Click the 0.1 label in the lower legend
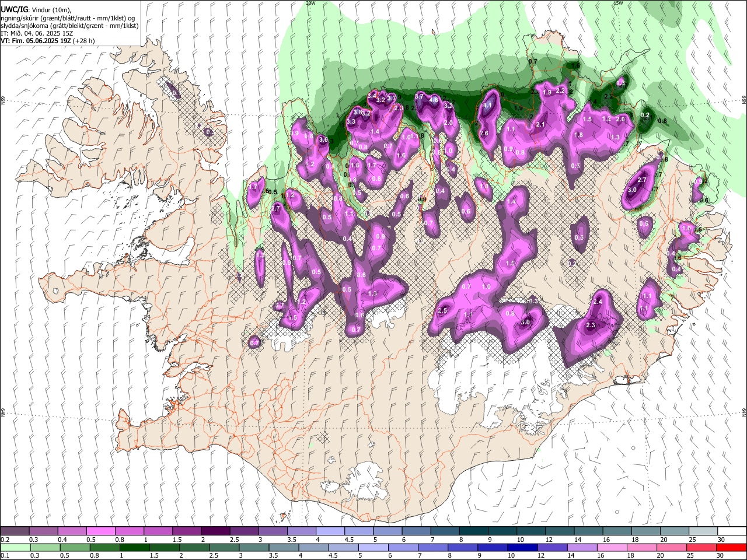The image size is (747, 560). pyautogui.click(x=5, y=556)
